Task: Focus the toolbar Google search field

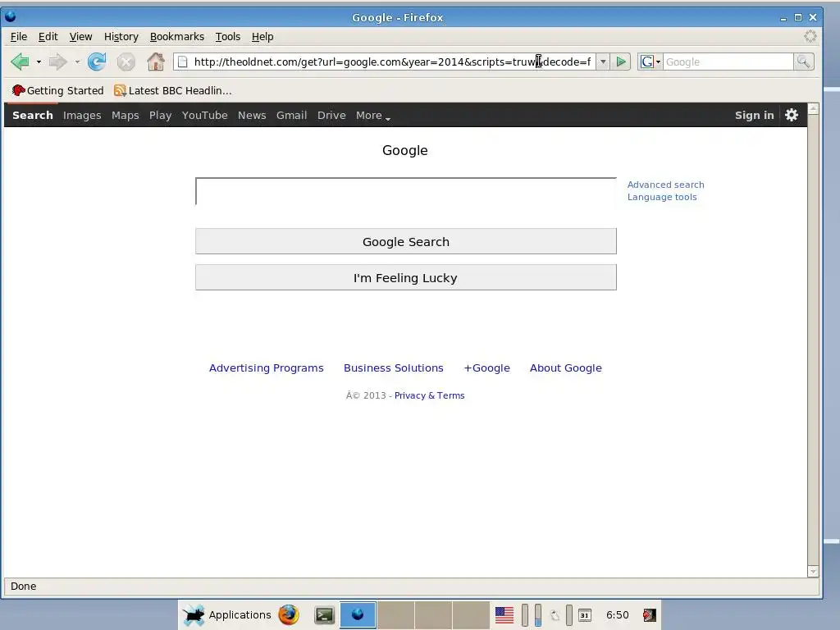Action: [x=728, y=62]
